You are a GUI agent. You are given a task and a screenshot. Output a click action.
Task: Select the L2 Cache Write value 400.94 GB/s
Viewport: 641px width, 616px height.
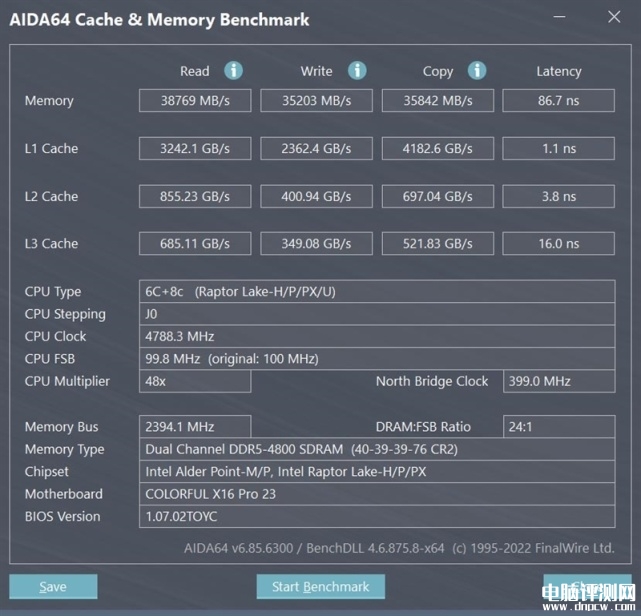click(x=316, y=196)
